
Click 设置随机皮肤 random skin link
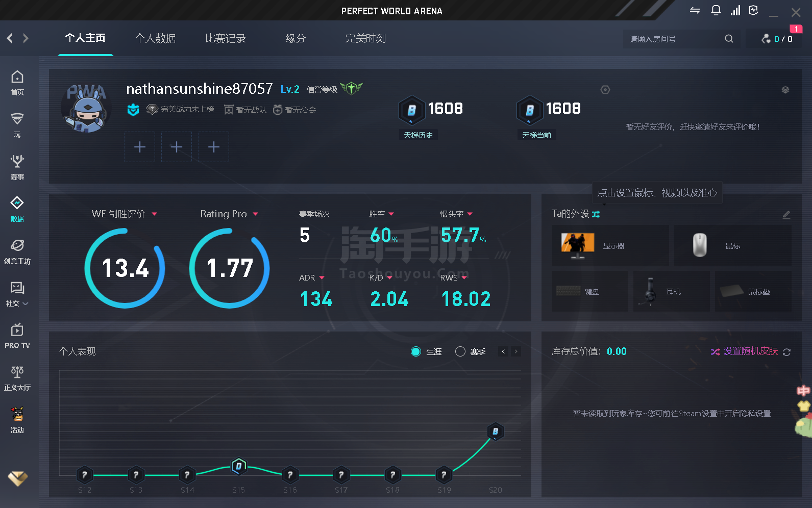(750, 351)
